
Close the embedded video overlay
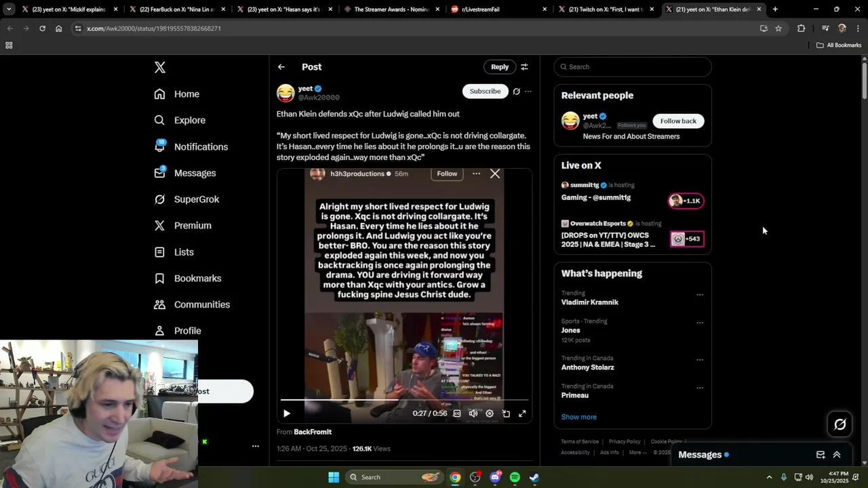point(495,174)
